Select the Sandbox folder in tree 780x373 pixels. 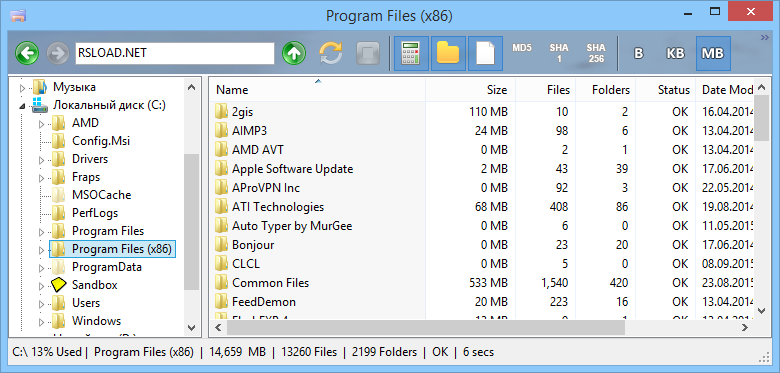[95, 285]
